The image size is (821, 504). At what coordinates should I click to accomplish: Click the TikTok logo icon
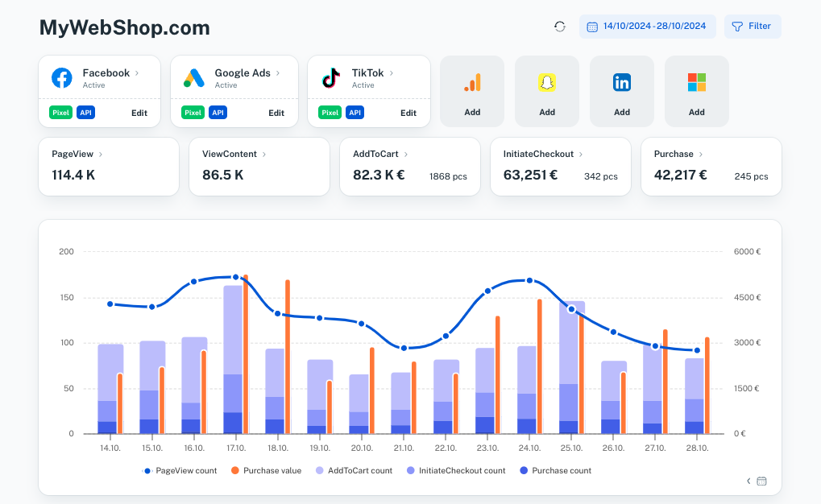tap(331, 78)
